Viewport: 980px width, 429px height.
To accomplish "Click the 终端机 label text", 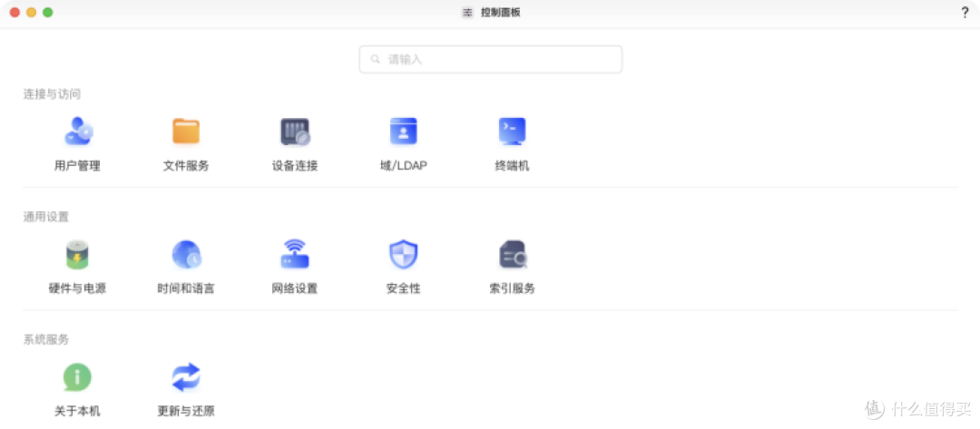I will [512, 166].
